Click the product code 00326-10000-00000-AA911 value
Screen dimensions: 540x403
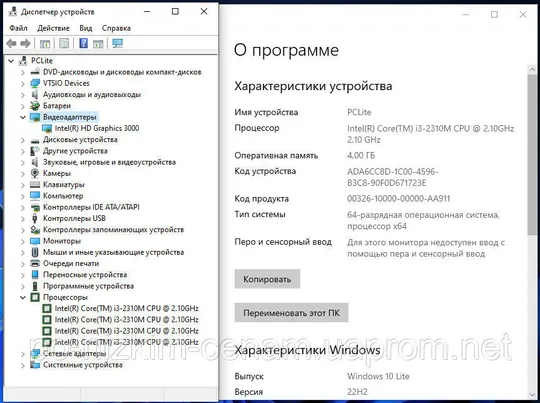tap(398, 199)
